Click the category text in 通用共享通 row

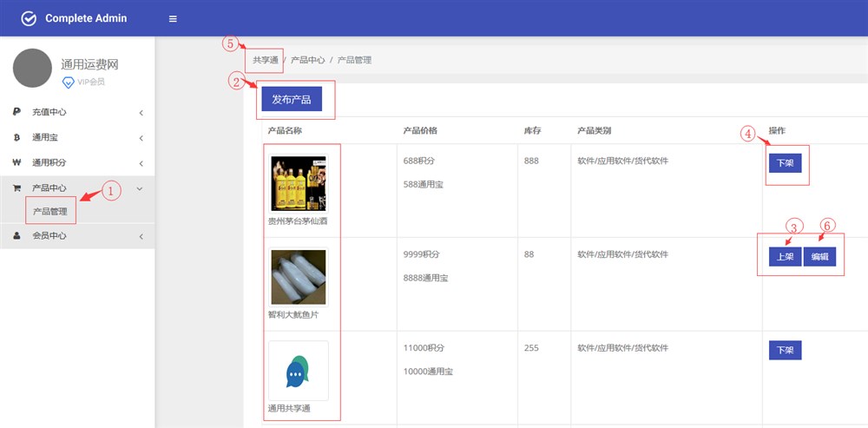click(622, 348)
